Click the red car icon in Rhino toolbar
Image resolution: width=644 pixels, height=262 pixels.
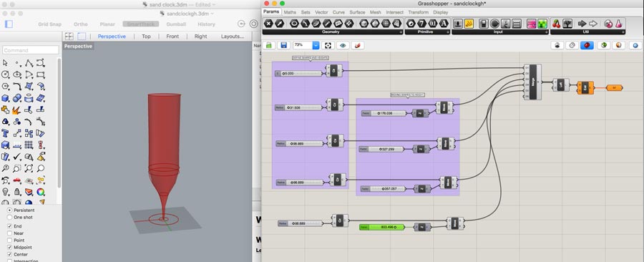pos(17,180)
